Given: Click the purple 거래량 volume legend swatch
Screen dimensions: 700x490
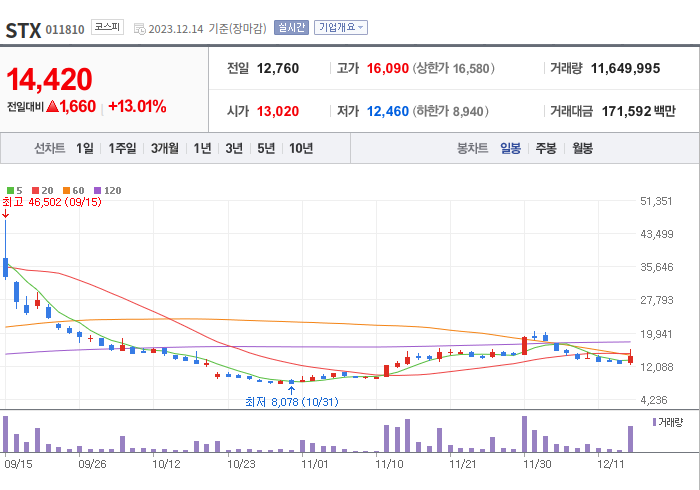Looking at the screenshot, I should pos(654,422).
